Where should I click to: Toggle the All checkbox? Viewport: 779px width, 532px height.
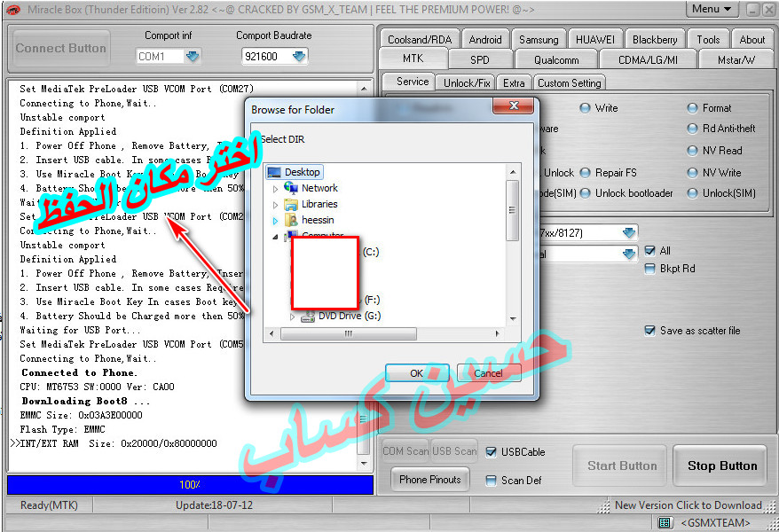[649, 251]
